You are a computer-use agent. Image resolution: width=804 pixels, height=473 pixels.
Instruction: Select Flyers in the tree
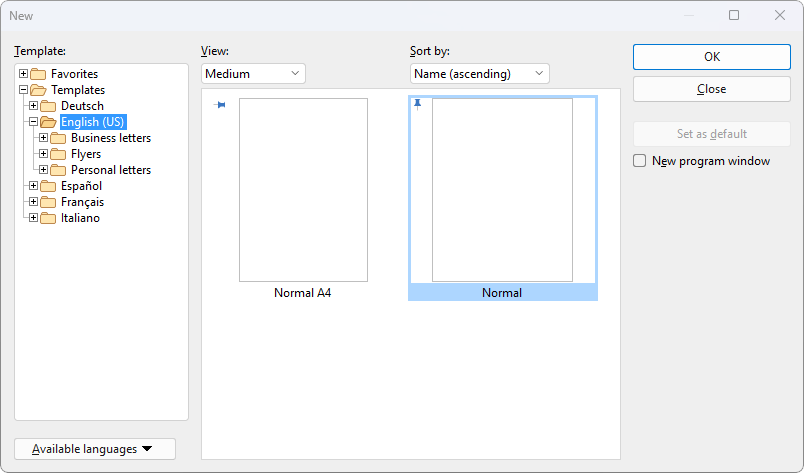coord(86,154)
